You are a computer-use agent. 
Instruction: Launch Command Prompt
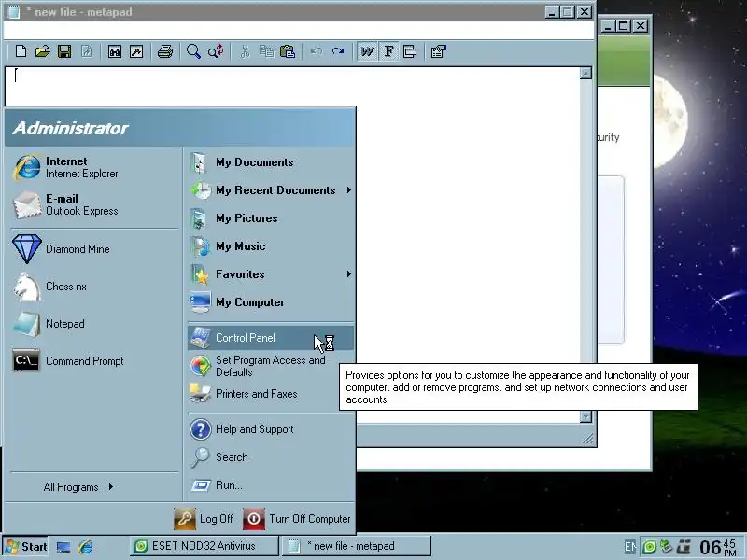[x=94, y=361]
